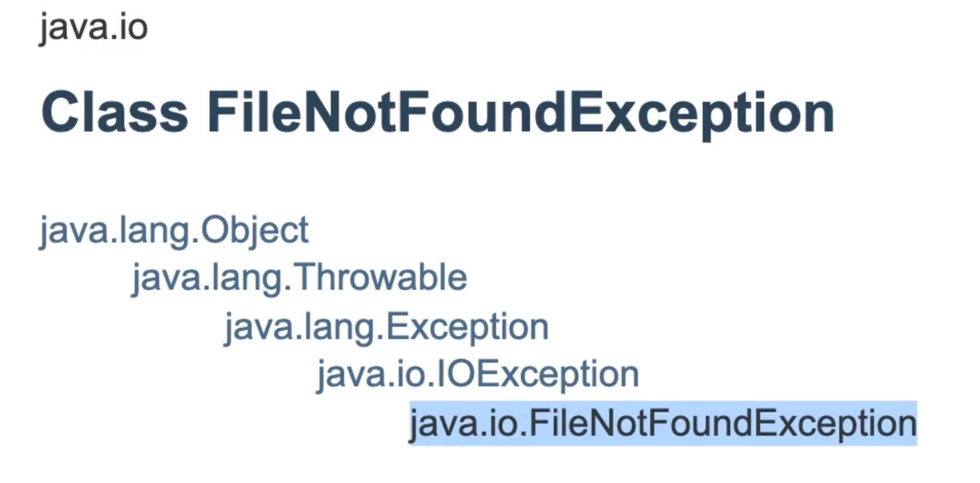Click the java.io package label at top
The width and height of the screenshot is (980, 483).
(93, 27)
